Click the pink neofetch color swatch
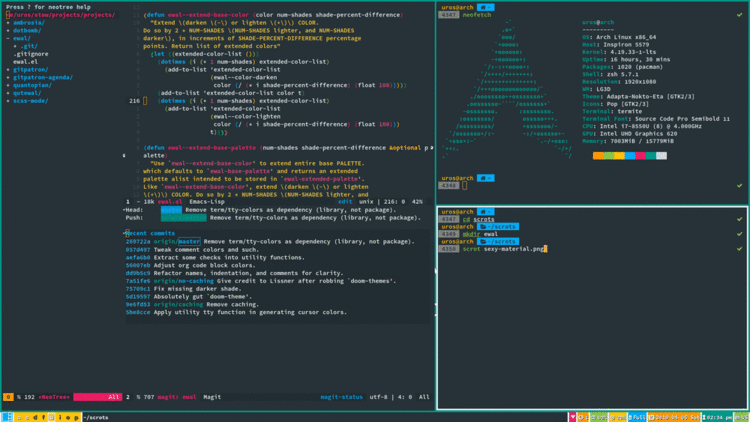 [640, 155]
